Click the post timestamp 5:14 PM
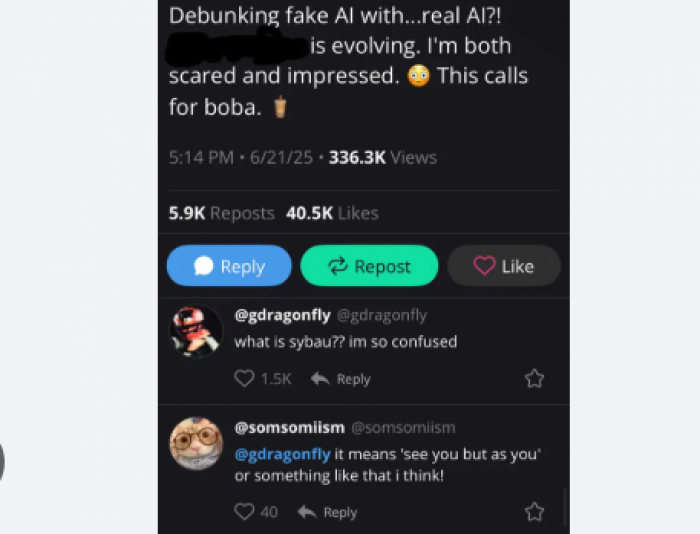700x534 pixels. (x=201, y=157)
